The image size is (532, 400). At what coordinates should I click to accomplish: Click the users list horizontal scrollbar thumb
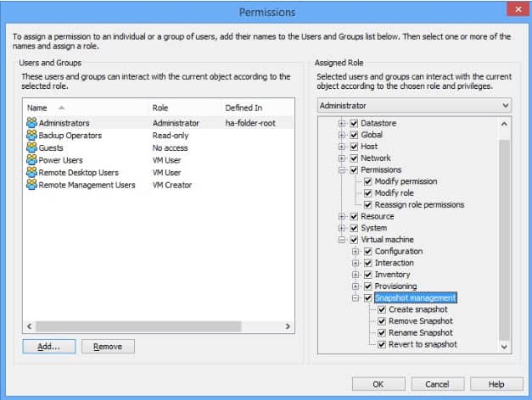pyautogui.click(x=138, y=326)
